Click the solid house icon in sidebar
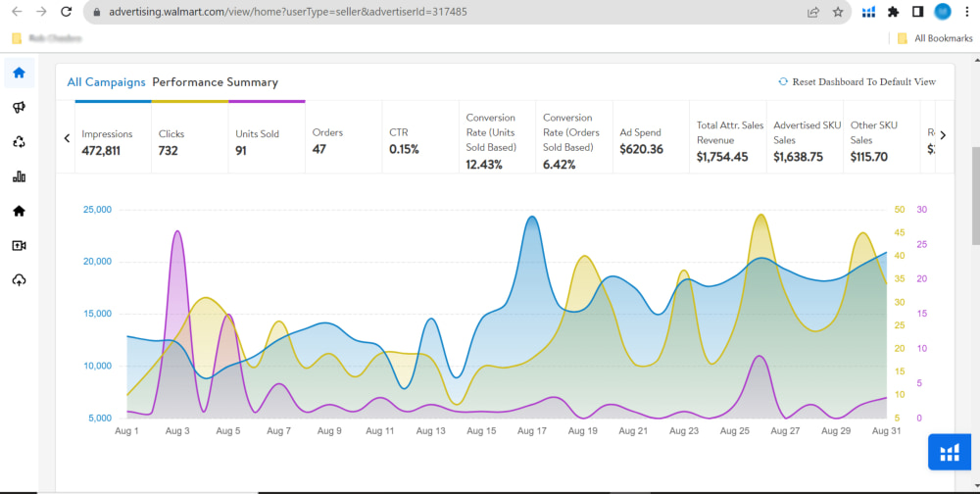The width and height of the screenshot is (980, 494). pyautogui.click(x=19, y=211)
